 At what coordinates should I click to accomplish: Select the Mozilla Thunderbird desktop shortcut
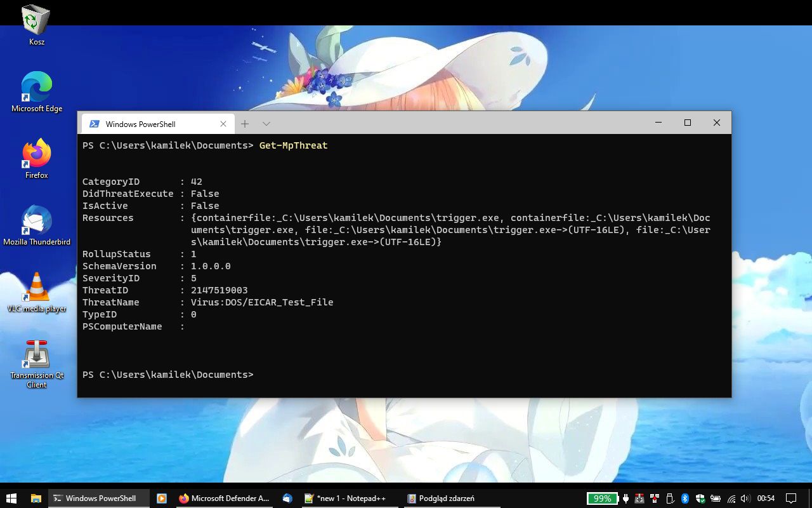pyautogui.click(x=37, y=225)
